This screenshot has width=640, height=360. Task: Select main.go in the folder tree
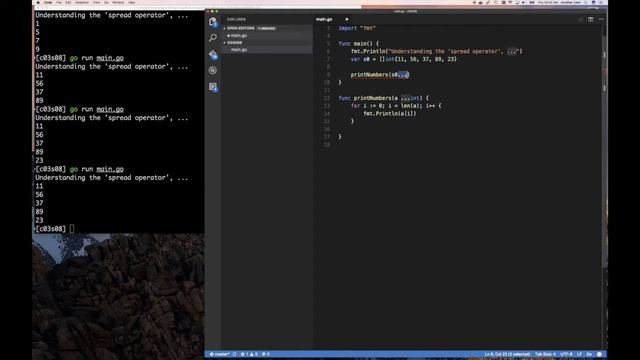click(267, 50)
